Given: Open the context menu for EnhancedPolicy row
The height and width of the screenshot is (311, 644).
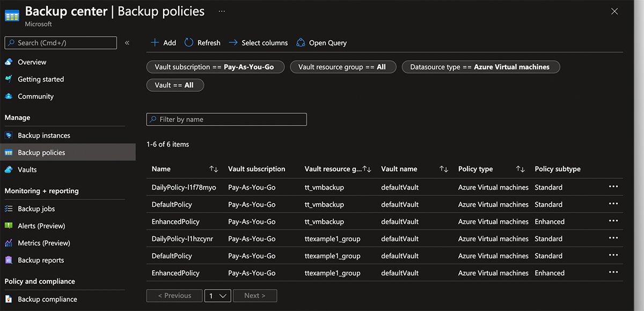Looking at the screenshot, I should 613,221.
